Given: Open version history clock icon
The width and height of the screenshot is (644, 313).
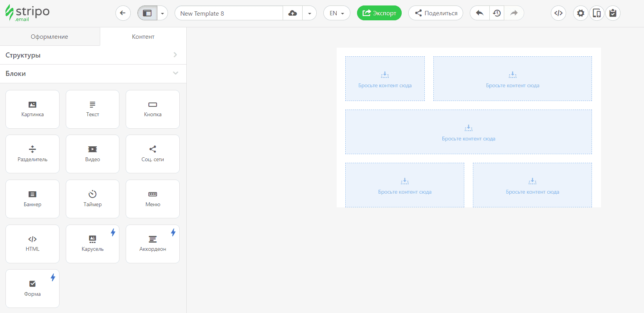Looking at the screenshot, I should click(x=497, y=13).
